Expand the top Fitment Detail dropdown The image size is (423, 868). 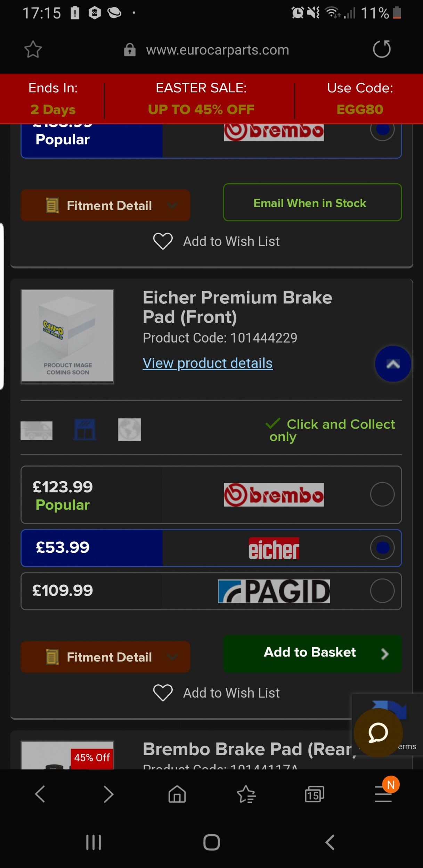(105, 205)
